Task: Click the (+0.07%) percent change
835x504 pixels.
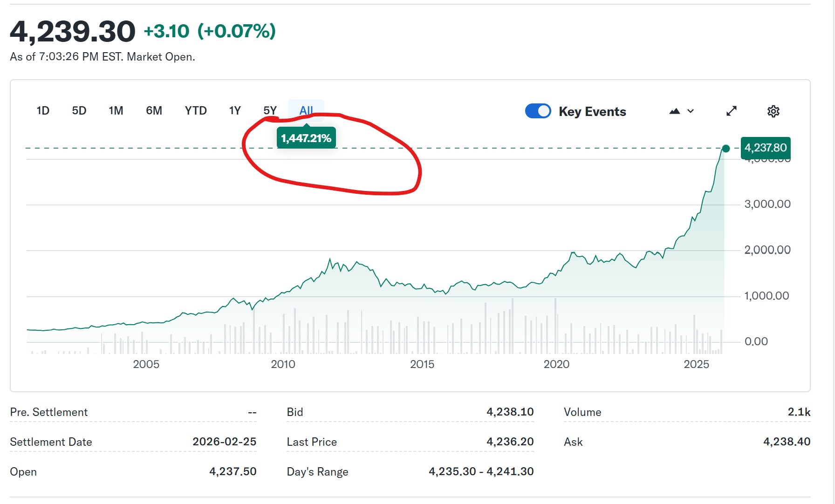Action: pos(237,31)
